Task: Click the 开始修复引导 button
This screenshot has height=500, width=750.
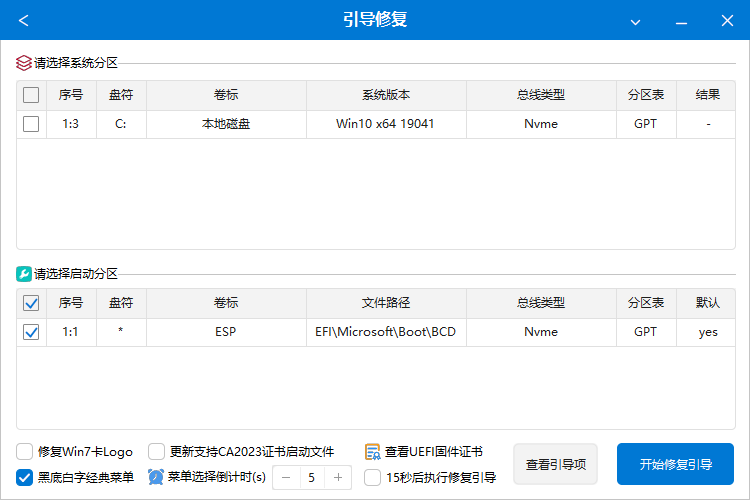Action: (x=675, y=464)
